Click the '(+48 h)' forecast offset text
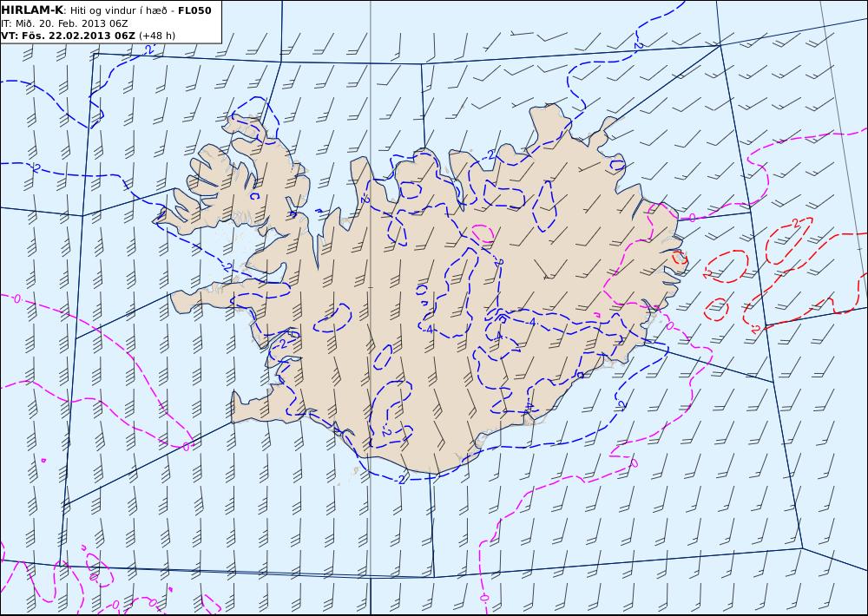 [156, 36]
